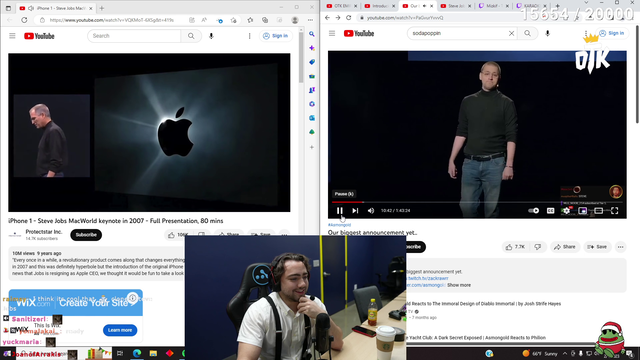Screen dimensions: 640x360
Task: Open Edge read aloud icon
Action: [204, 20]
